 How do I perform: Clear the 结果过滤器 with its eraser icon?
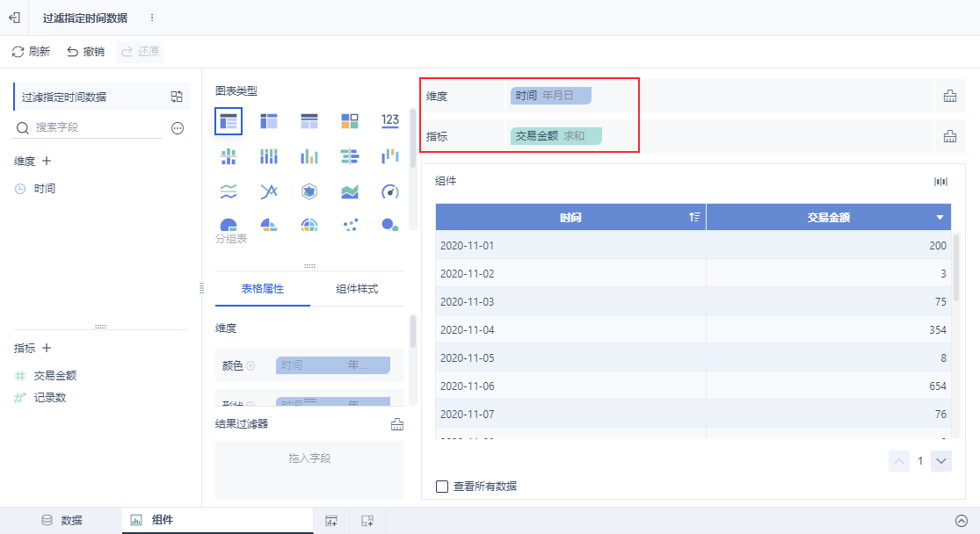tap(397, 425)
